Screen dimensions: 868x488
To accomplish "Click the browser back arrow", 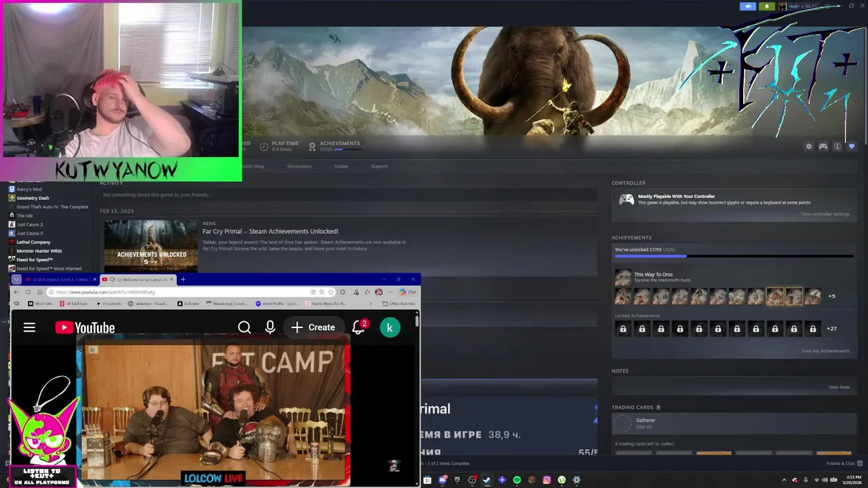I will point(16,292).
